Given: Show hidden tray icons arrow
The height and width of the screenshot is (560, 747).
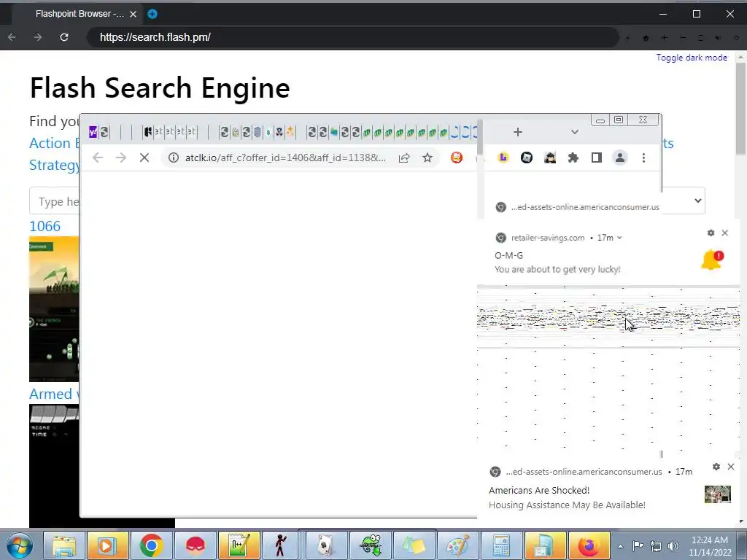Looking at the screenshot, I should 620,546.
